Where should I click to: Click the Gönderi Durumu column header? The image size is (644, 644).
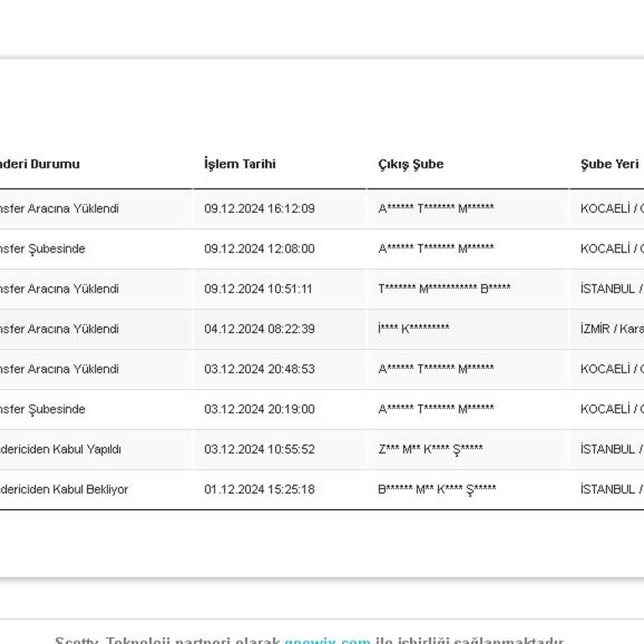pos(40,164)
